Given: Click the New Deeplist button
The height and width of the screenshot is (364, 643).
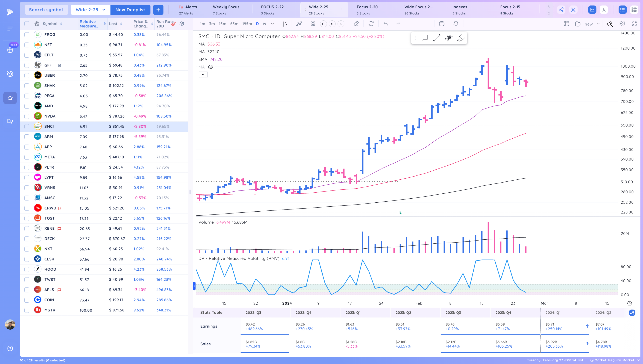Looking at the screenshot, I should (x=130, y=10).
